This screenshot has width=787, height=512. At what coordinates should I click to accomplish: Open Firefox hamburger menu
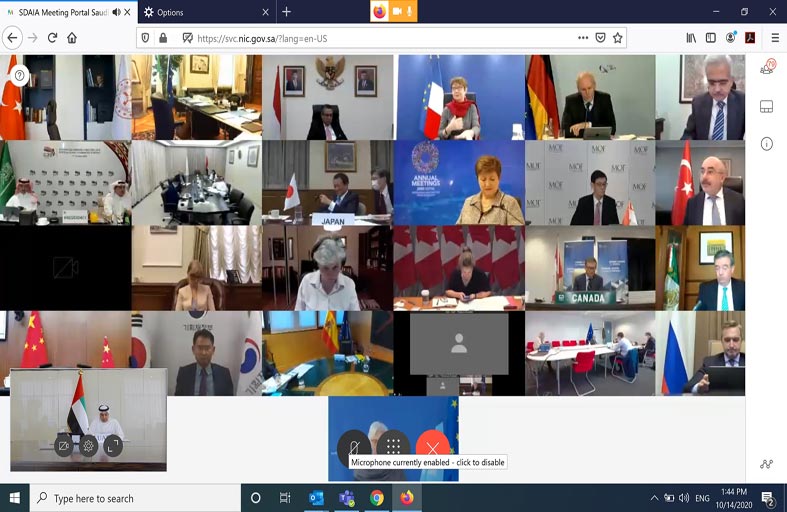[x=775, y=38]
